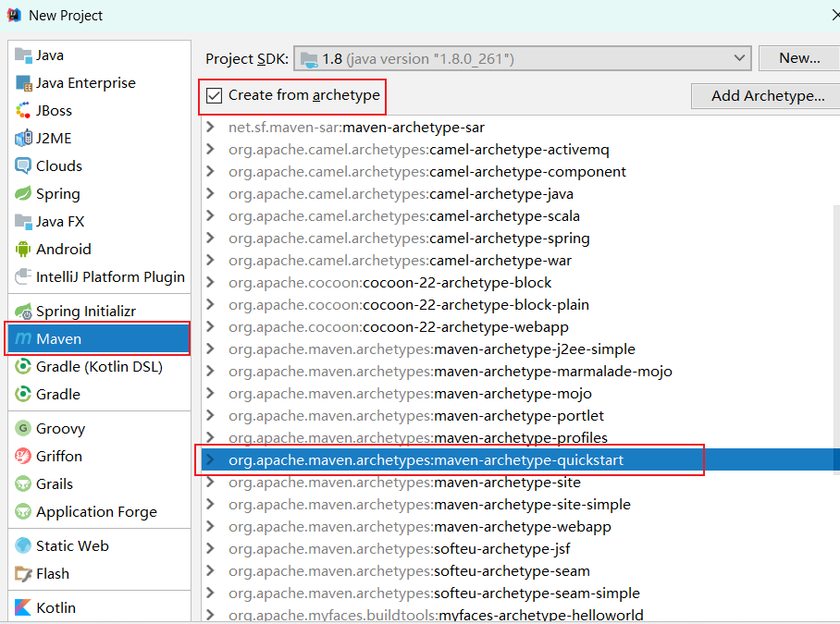The height and width of the screenshot is (624, 840).
Task: Click the Clouds icon
Action: [x=23, y=165]
